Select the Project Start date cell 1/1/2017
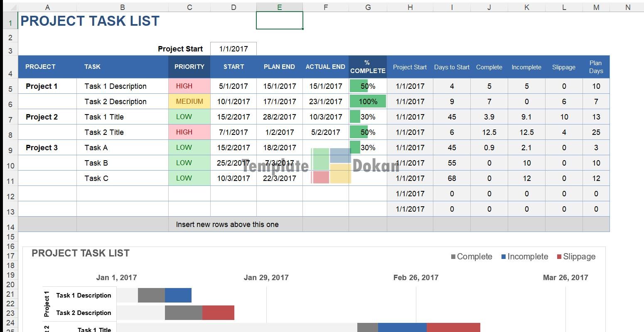Screen dimensions: 644x332 click(x=234, y=49)
